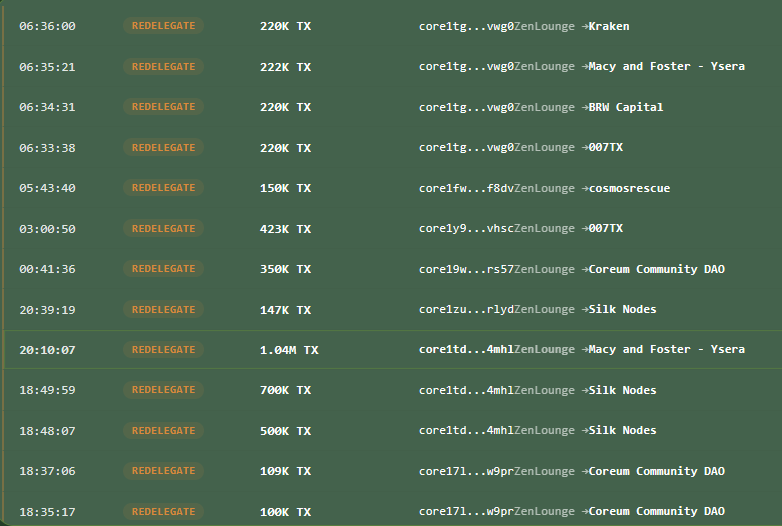Click address core1tg...vwg0 in the 06:34:31 row

click(466, 107)
